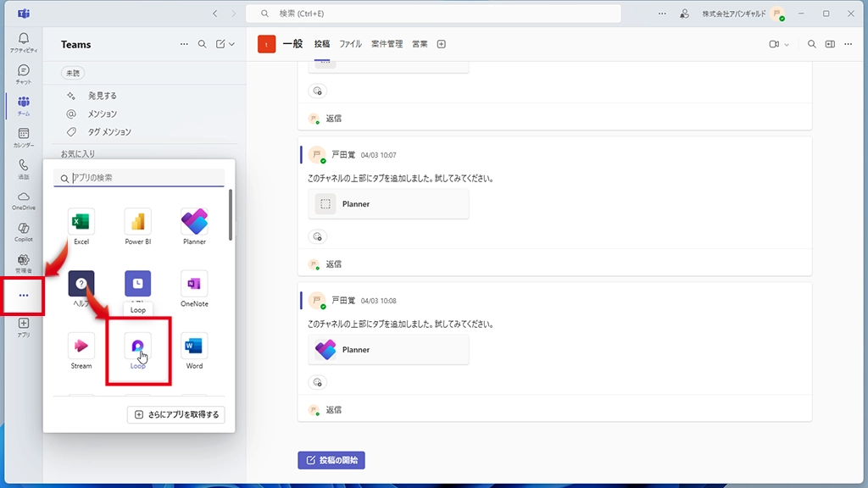Launch Stream from the app flyout
868x488 pixels.
pyautogui.click(x=81, y=351)
